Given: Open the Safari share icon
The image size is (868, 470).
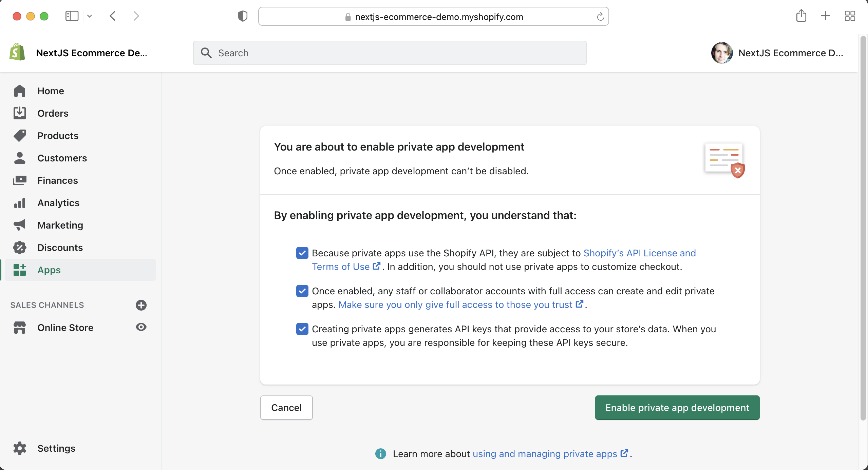Looking at the screenshot, I should [801, 16].
